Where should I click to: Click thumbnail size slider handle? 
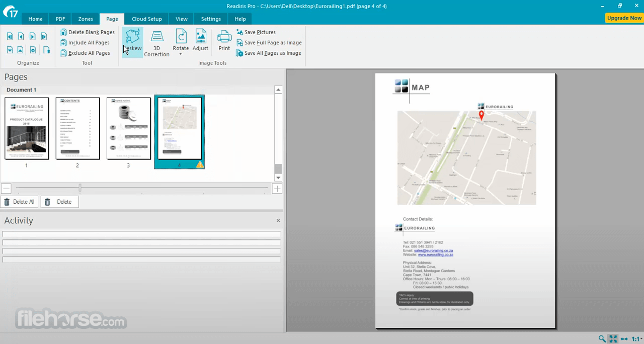(79, 188)
